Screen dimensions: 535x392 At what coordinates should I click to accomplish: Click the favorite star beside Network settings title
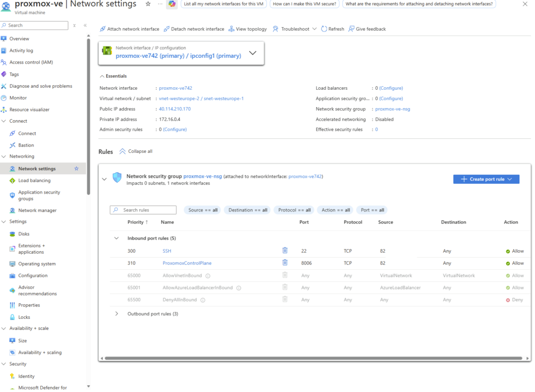(x=148, y=4)
